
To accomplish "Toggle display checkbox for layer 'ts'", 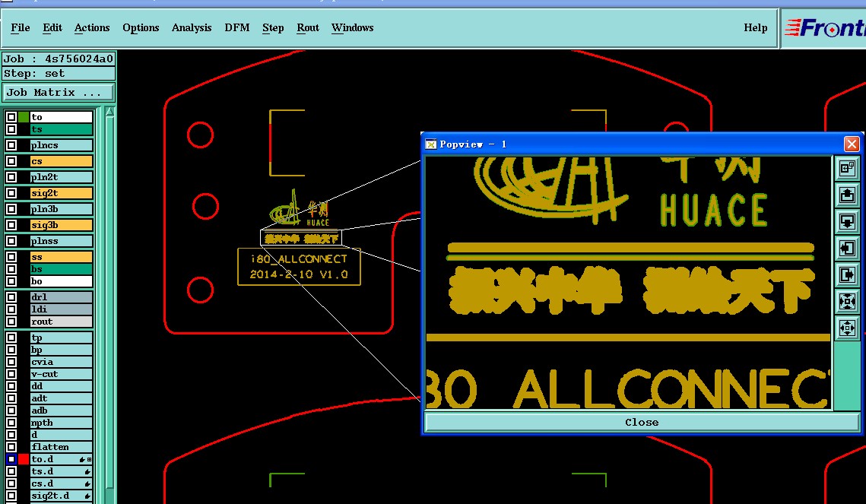I will (x=11, y=129).
